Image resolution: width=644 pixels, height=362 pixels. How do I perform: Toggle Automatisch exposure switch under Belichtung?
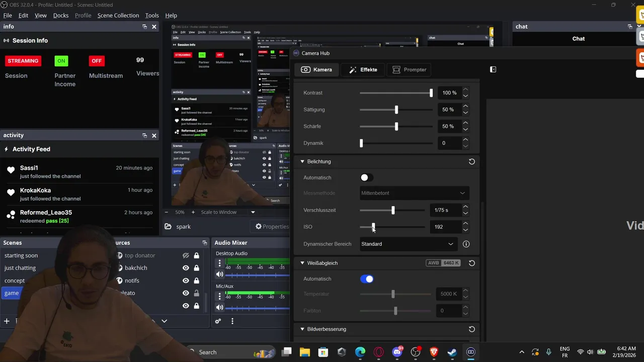click(367, 177)
